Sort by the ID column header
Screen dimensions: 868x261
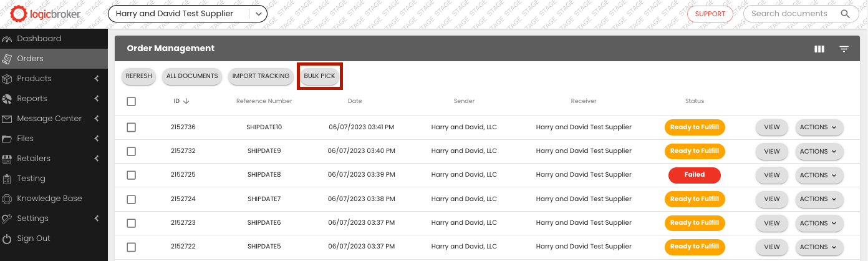click(181, 101)
